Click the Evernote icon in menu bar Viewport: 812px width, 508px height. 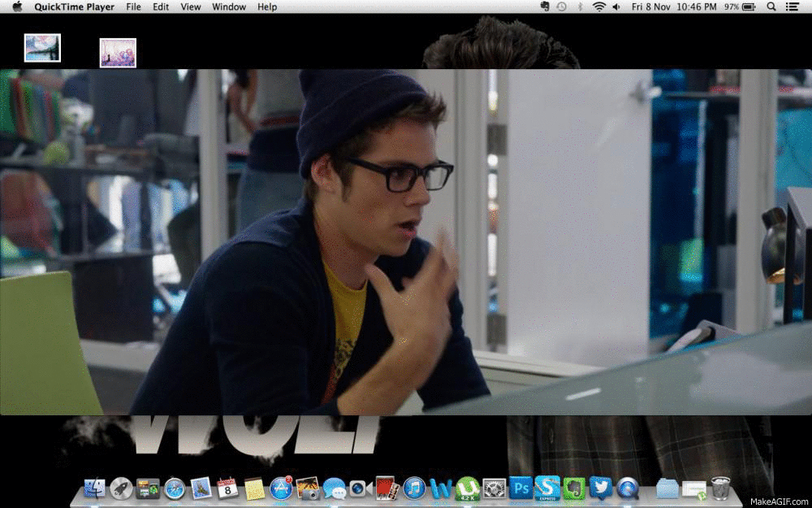point(545,7)
